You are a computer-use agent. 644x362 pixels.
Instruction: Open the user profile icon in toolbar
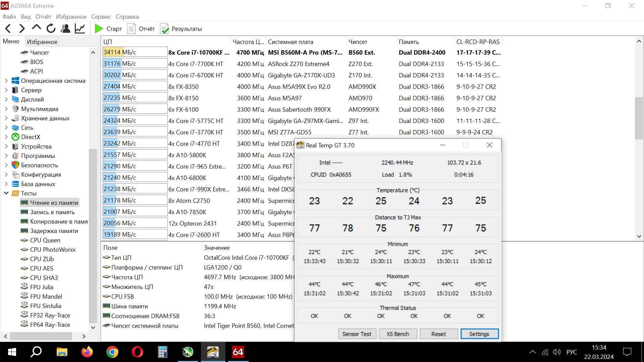[65, 29]
